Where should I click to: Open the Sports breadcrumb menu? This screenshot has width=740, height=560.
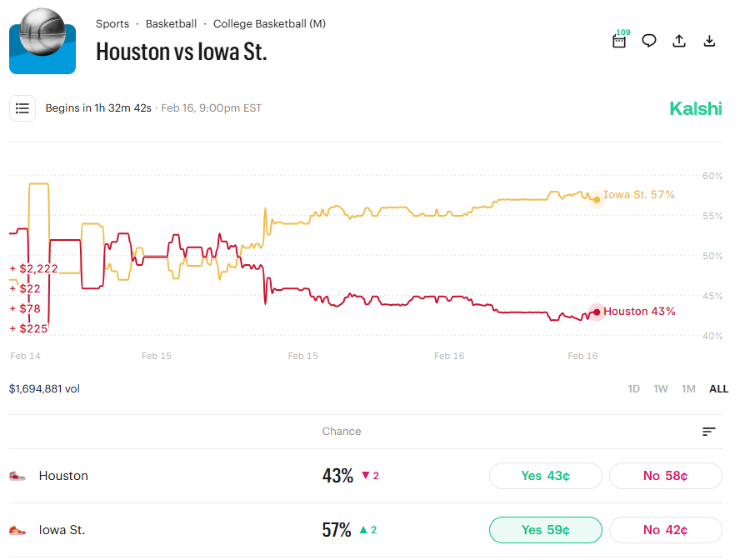click(112, 23)
